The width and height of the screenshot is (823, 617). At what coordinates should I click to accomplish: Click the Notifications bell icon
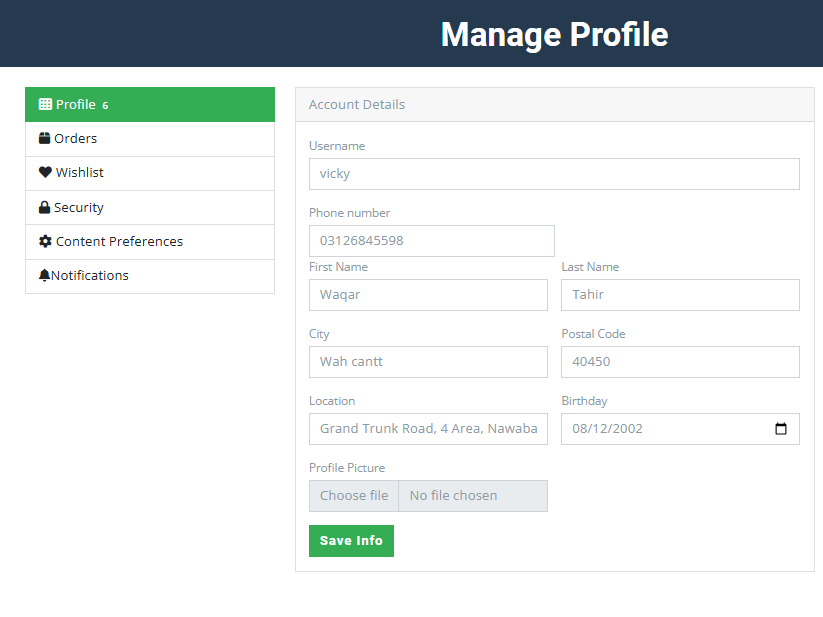(x=44, y=275)
